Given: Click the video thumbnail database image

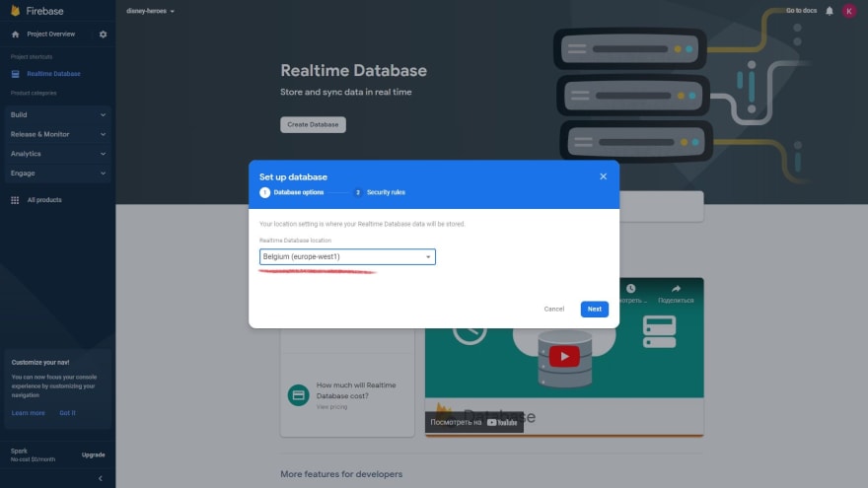Looking at the screenshot, I should (x=564, y=358).
